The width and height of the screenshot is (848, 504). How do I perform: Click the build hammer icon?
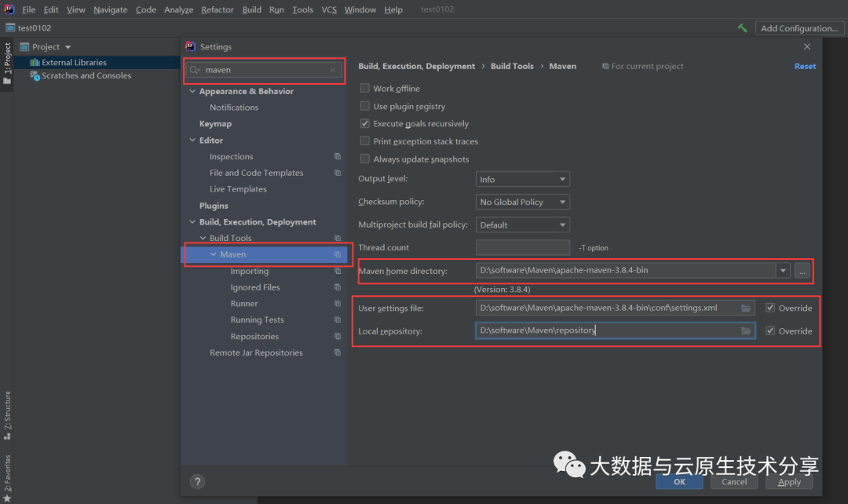(x=743, y=27)
